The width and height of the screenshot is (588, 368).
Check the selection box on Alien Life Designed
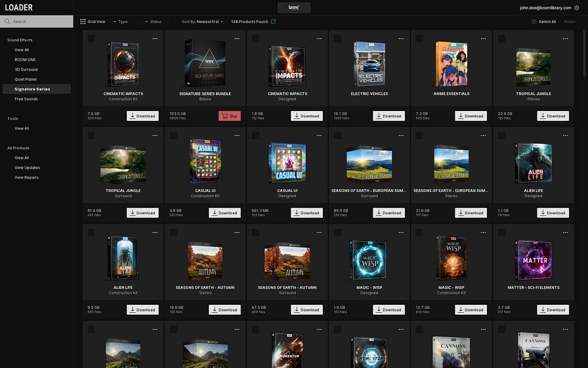(x=501, y=135)
